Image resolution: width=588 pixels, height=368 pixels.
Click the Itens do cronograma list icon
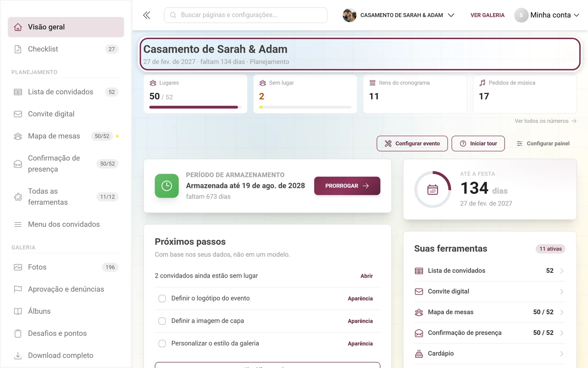[372, 83]
